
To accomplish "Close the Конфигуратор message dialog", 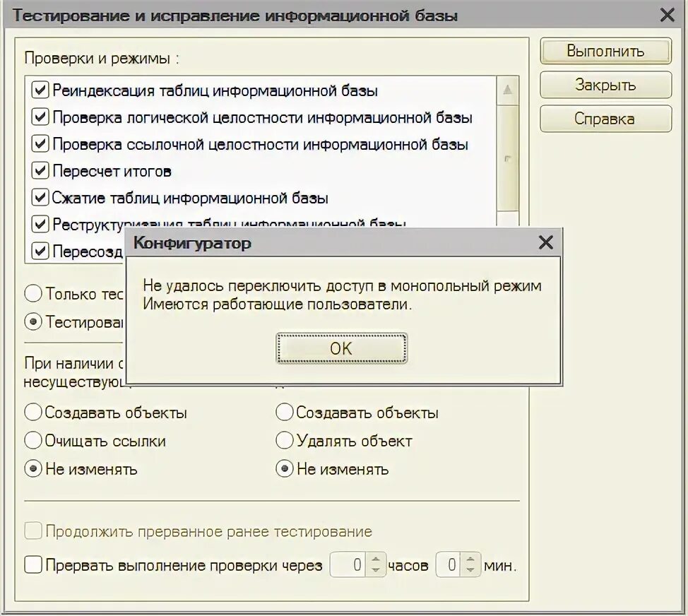I will (x=545, y=242).
